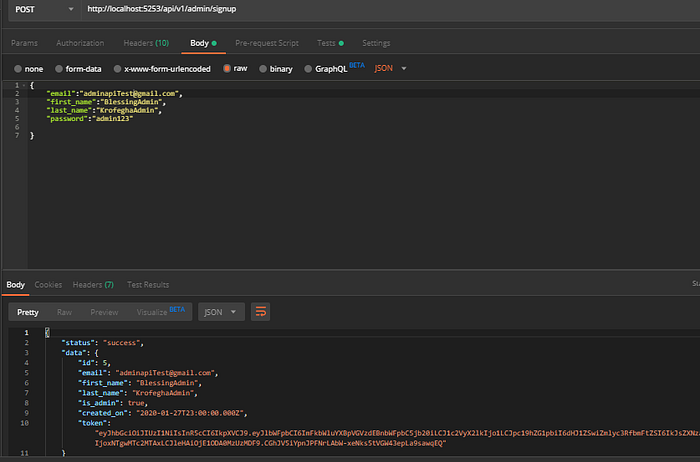Viewport: 700px width, 462px height.
Task: Switch response view to Raw
Action: click(x=64, y=312)
